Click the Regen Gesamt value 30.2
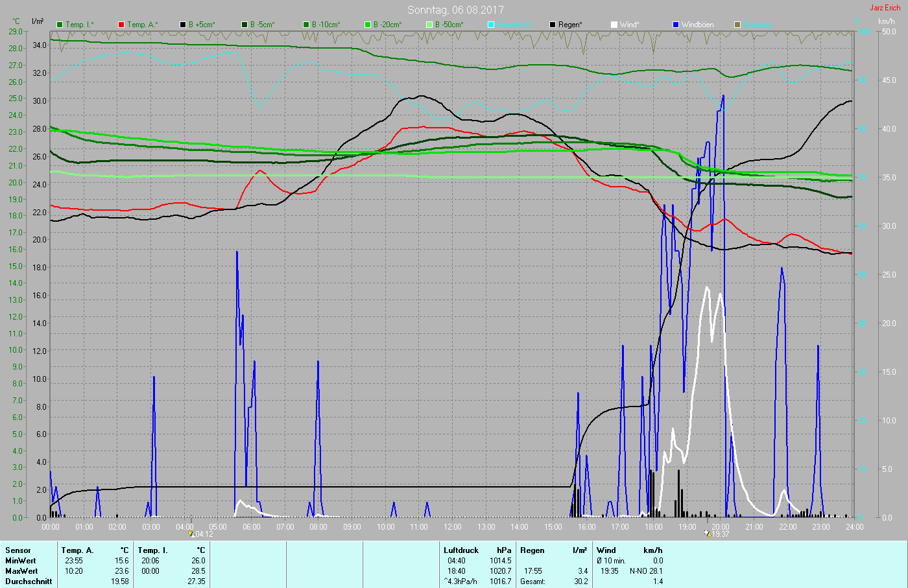The height and width of the screenshot is (588, 908). [x=581, y=582]
